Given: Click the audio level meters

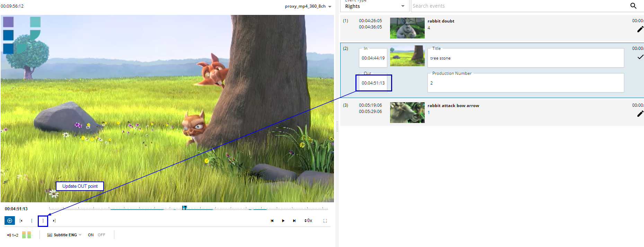Looking at the screenshot, I should [27, 235].
